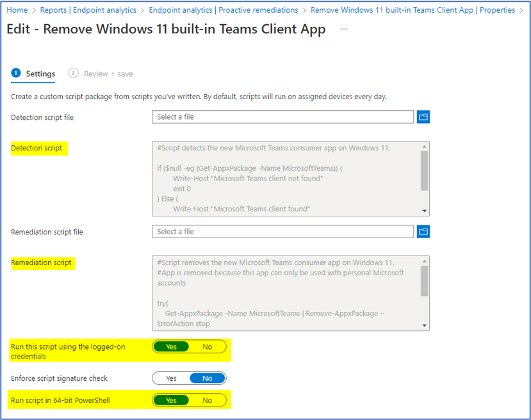Image resolution: width=531 pixels, height=420 pixels.
Task: Go to the Review + save step
Action: 101,74
